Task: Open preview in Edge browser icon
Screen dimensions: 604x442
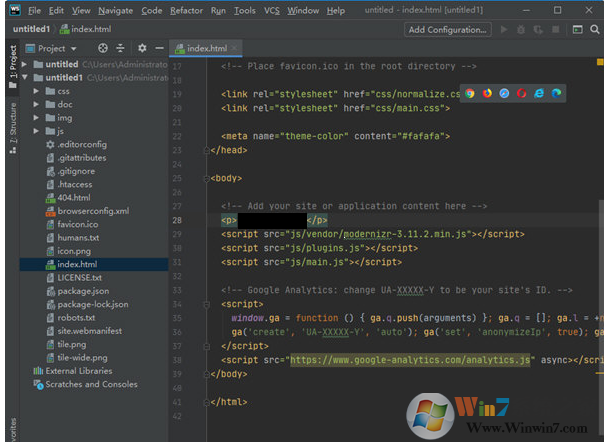Action: [x=557, y=93]
